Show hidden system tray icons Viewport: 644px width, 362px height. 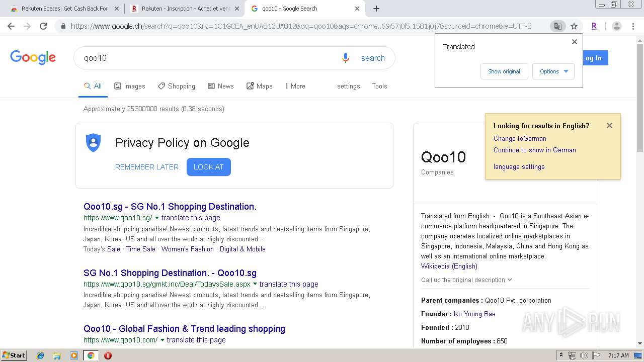coord(561,355)
